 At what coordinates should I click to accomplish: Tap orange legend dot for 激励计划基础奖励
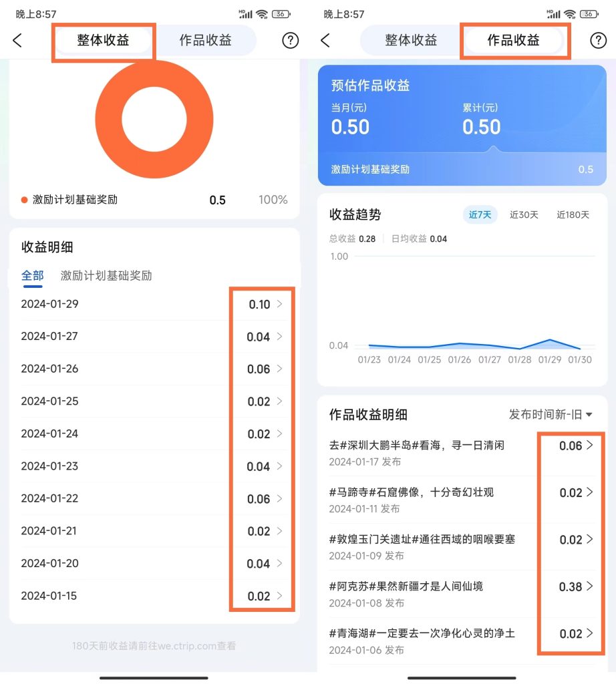tap(25, 200)
